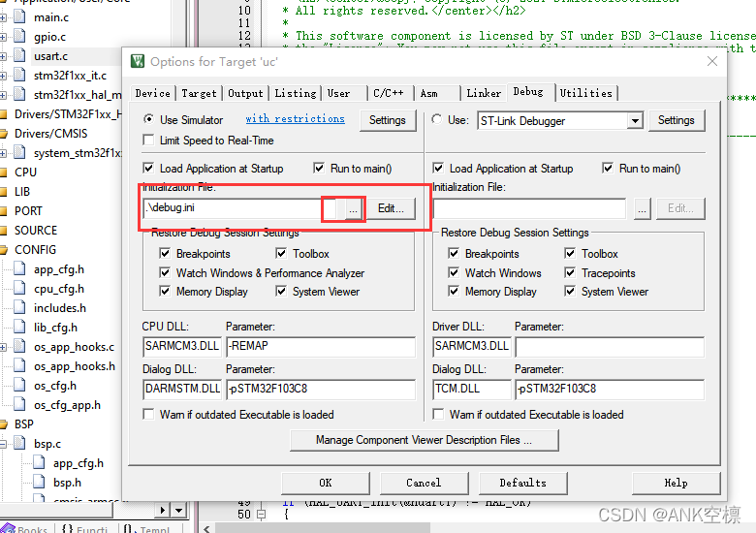Click os_cfg_app.h file icon
This screenshot has width=756, height=533.
coord(19,405)
